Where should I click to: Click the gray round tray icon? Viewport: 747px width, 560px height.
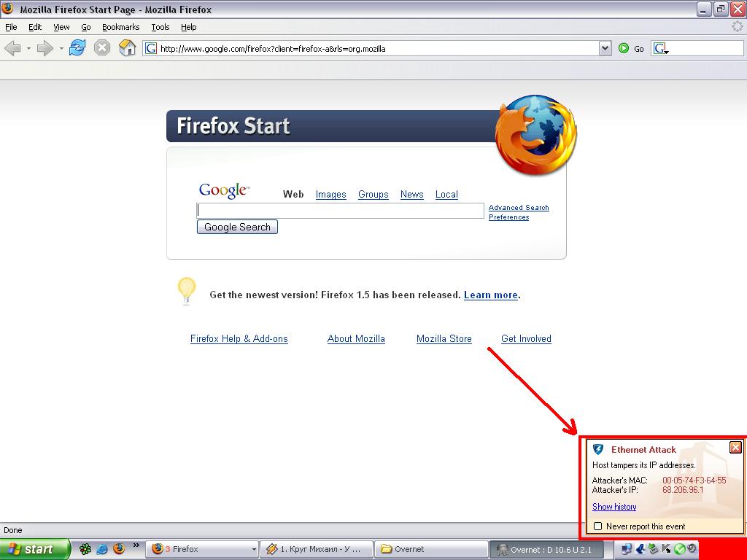692,549
